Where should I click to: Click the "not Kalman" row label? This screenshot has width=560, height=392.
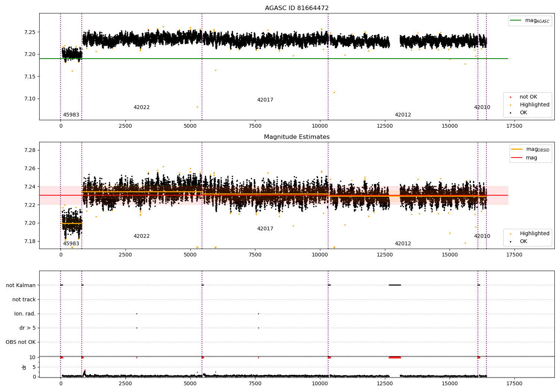click(21, 285)
